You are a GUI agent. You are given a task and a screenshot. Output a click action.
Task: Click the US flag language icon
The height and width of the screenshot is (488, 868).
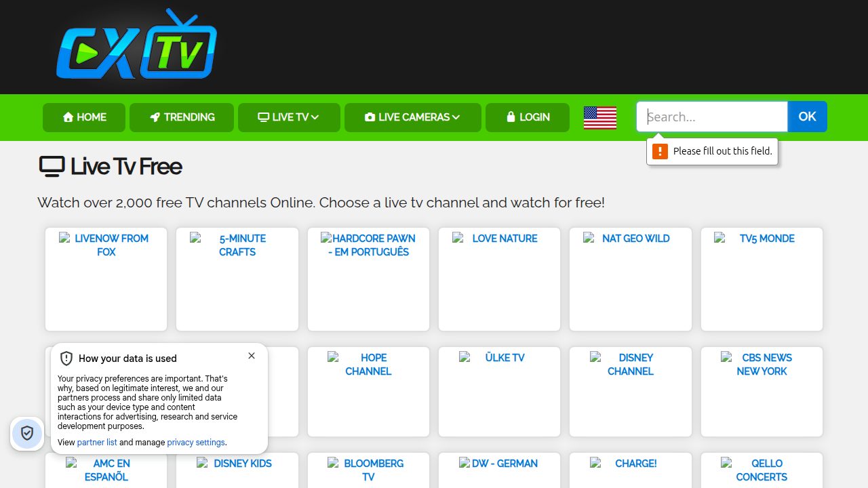[600, 117]
